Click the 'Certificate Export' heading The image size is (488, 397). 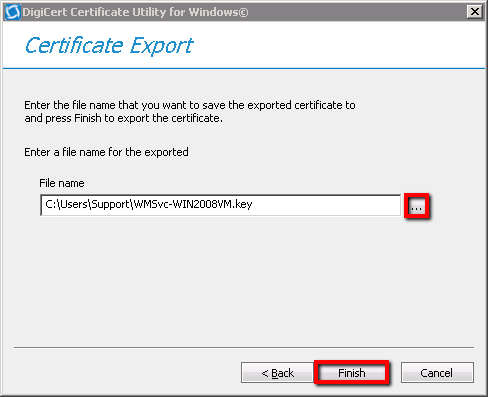click(109, 46)
